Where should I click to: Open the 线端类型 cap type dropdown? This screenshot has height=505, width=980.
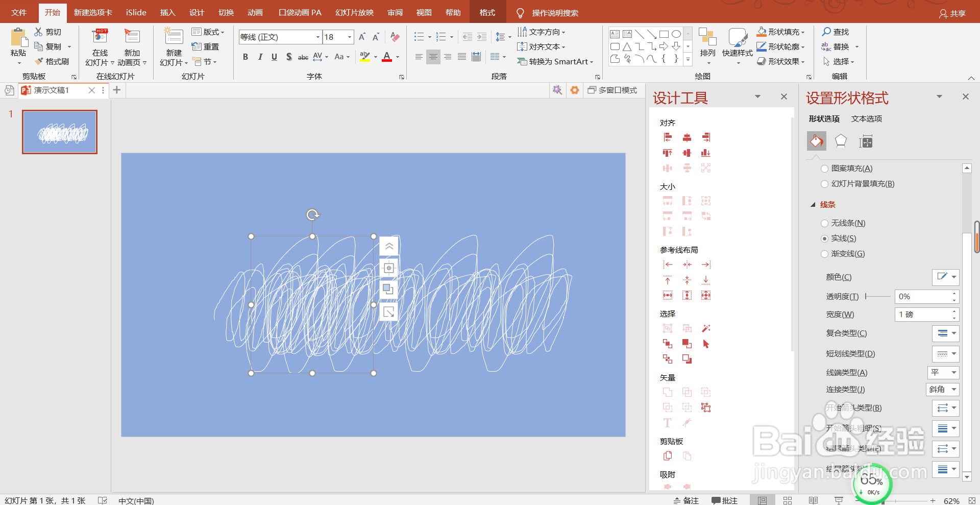(x=943, y=372)
